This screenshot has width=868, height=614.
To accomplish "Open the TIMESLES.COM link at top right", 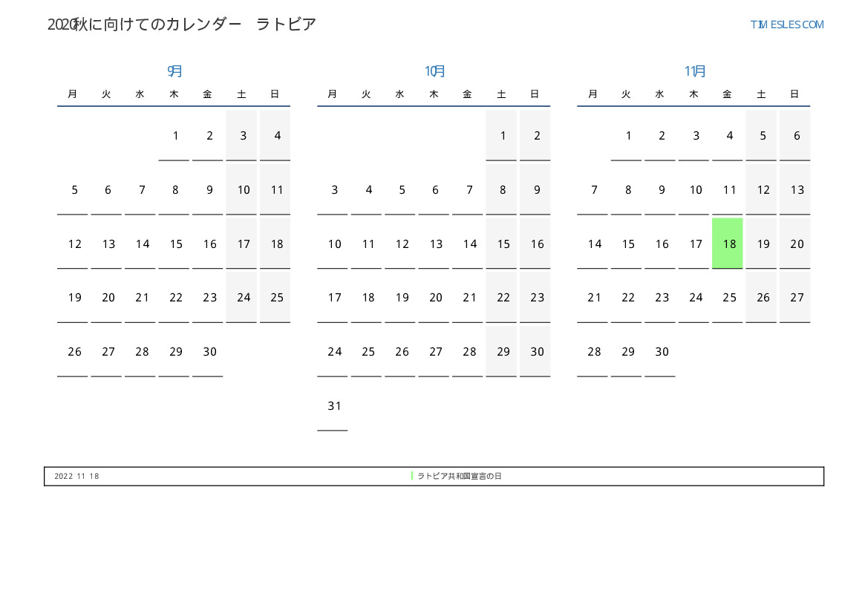I will (x=786, y=25).
